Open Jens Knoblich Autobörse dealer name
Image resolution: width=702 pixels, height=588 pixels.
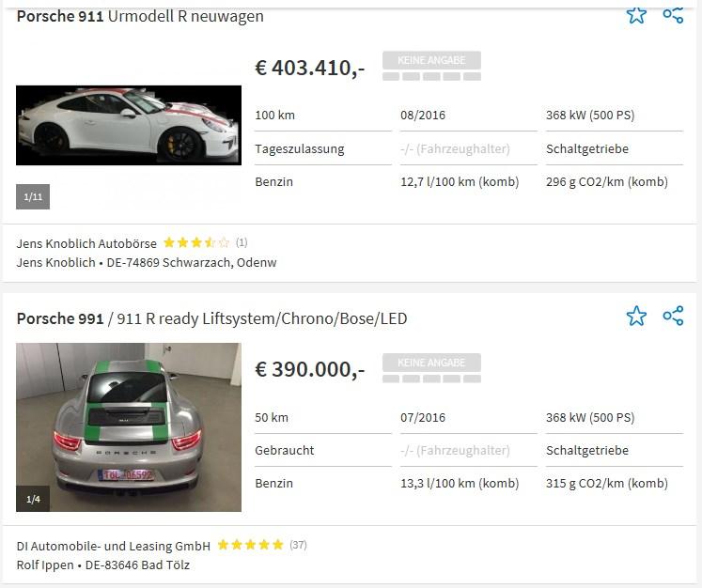(x=86, y=243)
